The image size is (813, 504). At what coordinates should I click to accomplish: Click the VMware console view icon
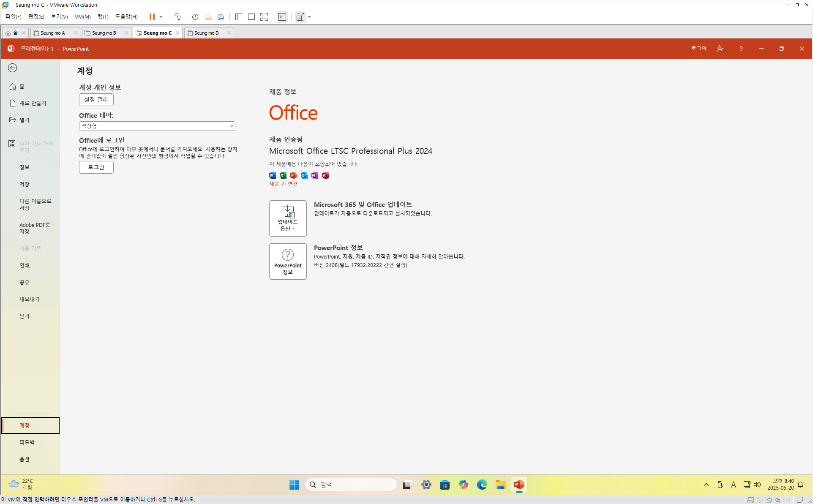click(282, 17)
